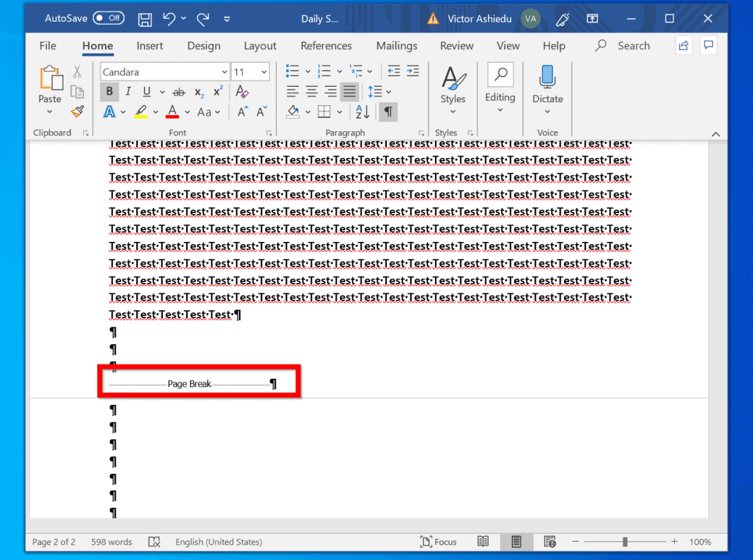Select the Format Painter tool
753x560 pixels.
pos(77,111)
